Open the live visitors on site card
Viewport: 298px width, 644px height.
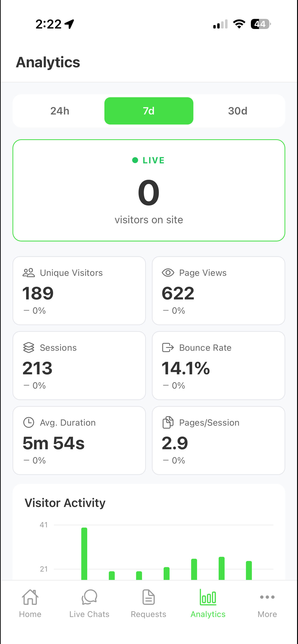click(x=149, y=190)
